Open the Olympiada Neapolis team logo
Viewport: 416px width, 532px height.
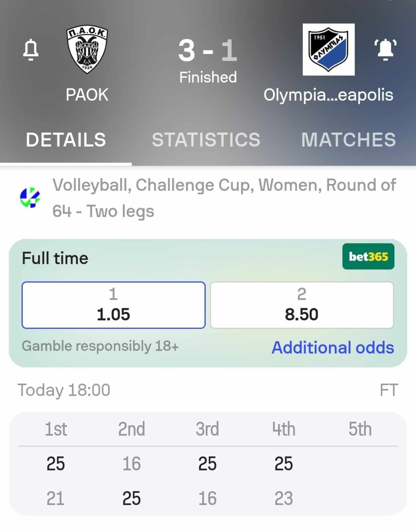(329, 50)
